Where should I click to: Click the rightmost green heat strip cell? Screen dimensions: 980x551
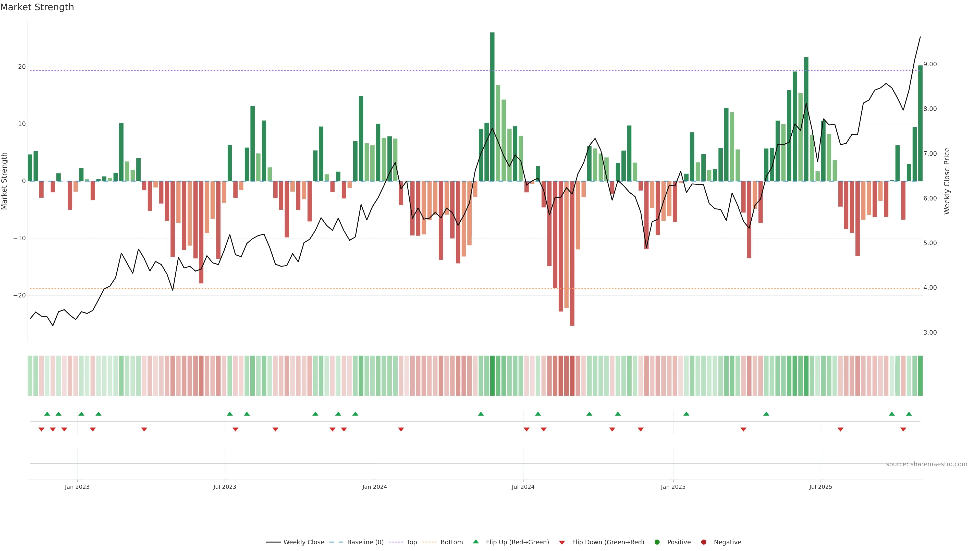920,375
